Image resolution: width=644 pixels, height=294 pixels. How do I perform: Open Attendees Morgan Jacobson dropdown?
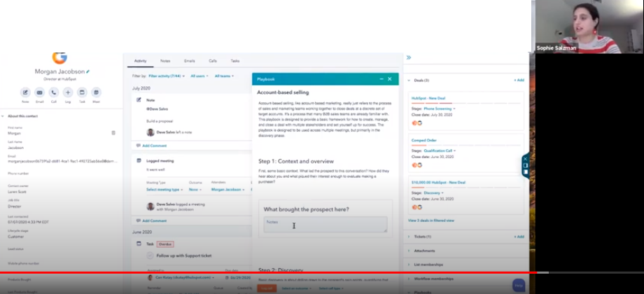click(x=228, y=190)
